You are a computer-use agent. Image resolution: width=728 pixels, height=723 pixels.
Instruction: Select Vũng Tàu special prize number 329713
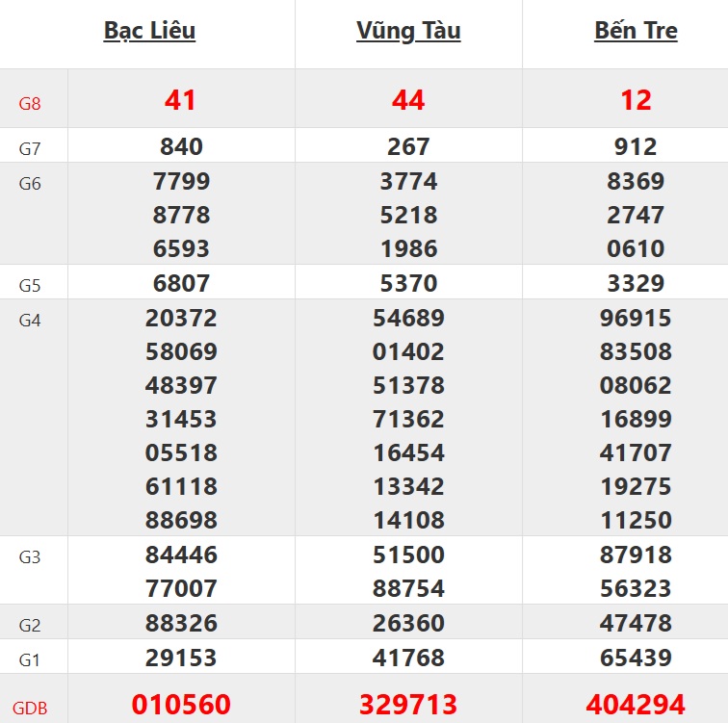click(x=408, y=705)
